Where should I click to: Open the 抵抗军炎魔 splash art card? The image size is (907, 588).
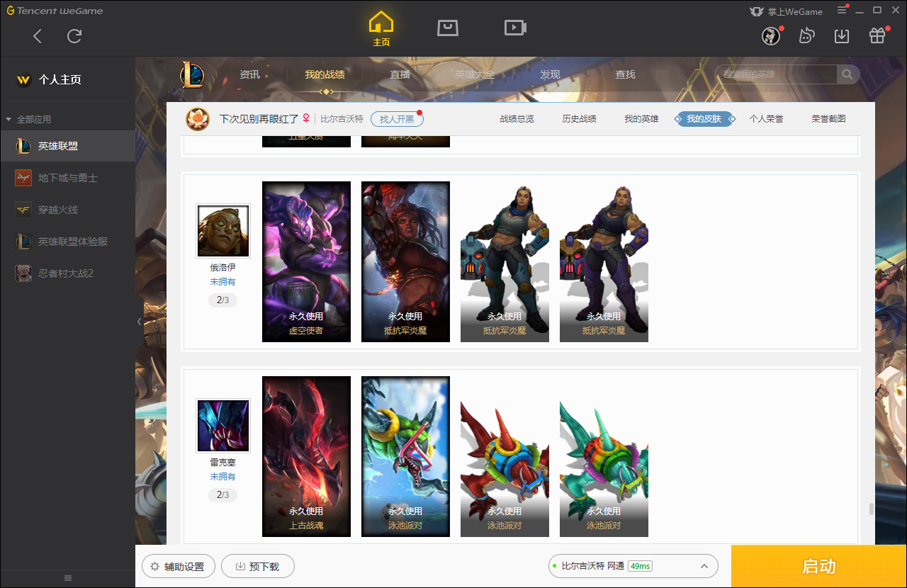(x=405, y=261)
